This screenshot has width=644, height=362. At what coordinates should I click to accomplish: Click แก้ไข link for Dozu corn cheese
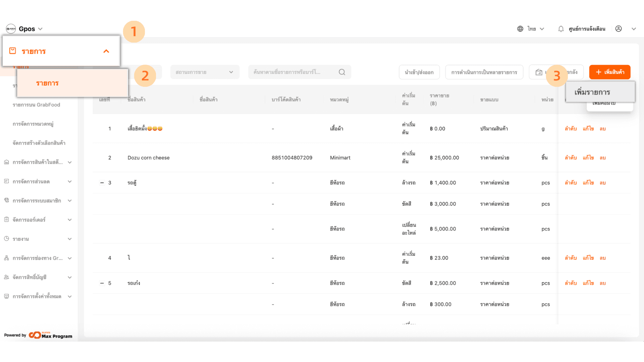[588, 158]
